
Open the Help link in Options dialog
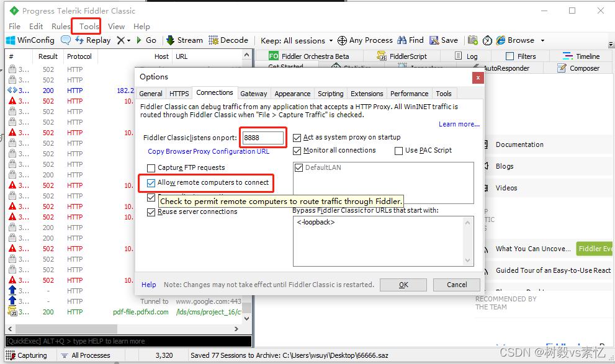coord(149,285)
